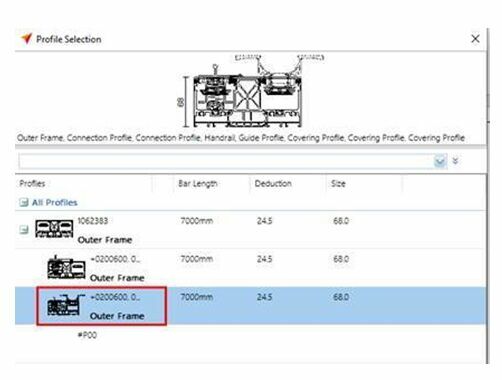
Task: Expand the double-chevron filter options
Action: tap(455, 161)
